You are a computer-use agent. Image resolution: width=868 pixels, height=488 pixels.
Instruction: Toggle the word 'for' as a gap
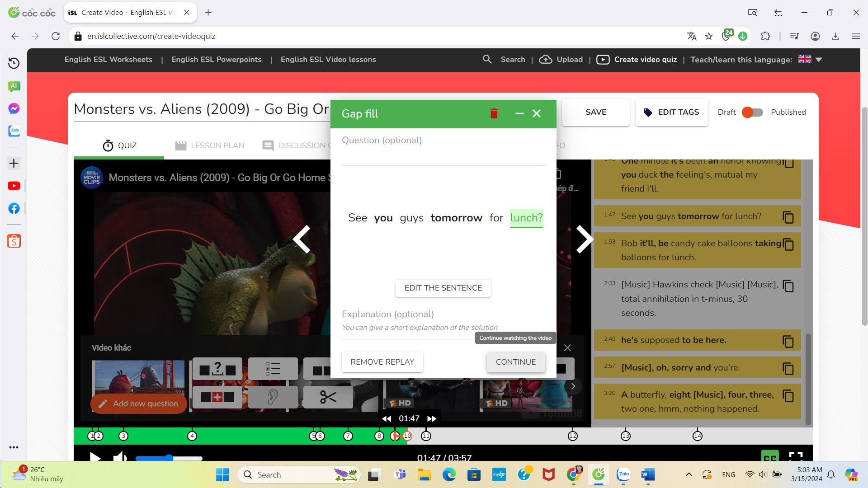[x=496, y=218]
